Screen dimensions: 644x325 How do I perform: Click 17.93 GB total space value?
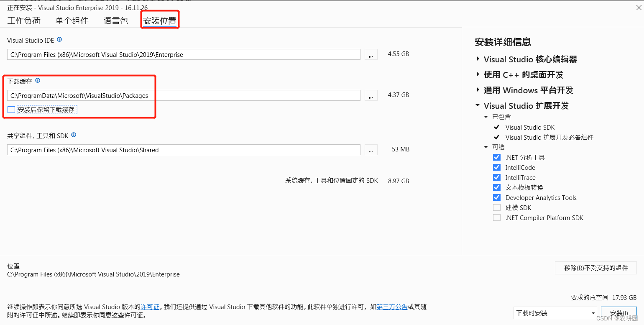click(624, 297)
